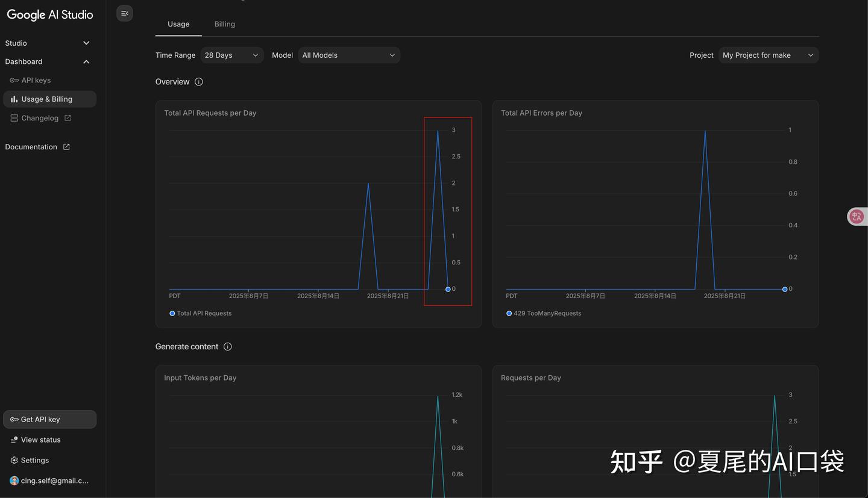868x498 pixels.
Task: Click the Google AI Studio logo
Action: click(50, 14)
